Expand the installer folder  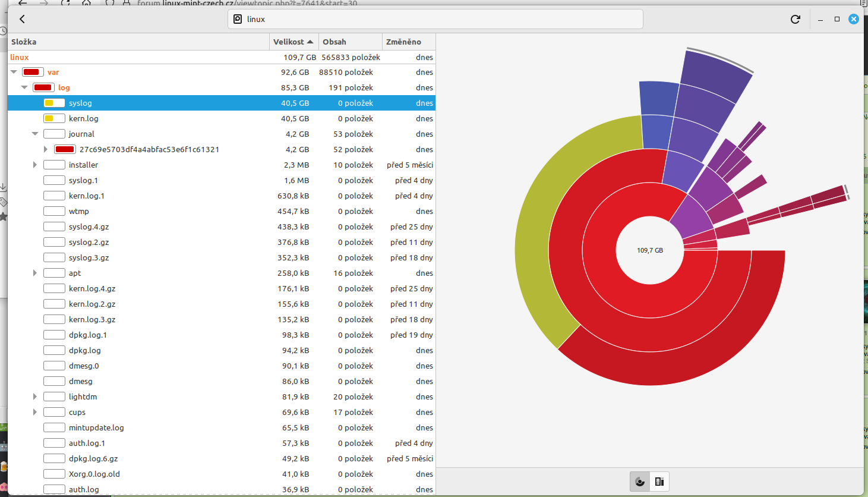pyautogui.click(x=35, y=165)
